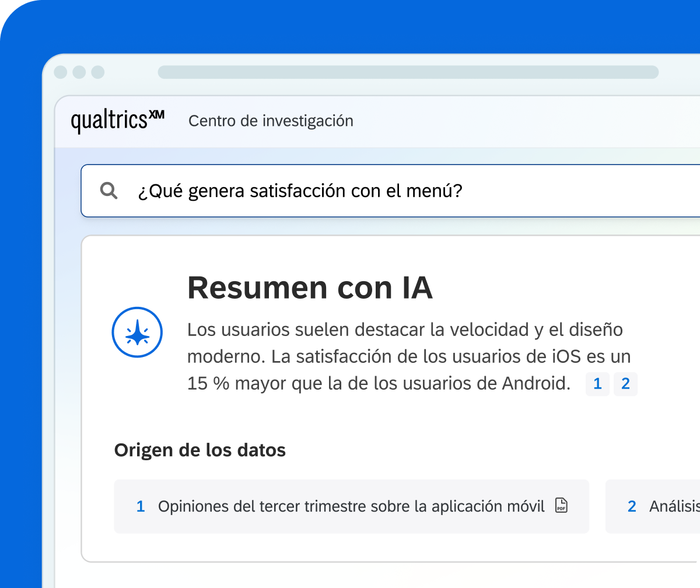Open the second source card starting with Análisis
This screenshot has height=588, width=700.
(x=653, y=506)
